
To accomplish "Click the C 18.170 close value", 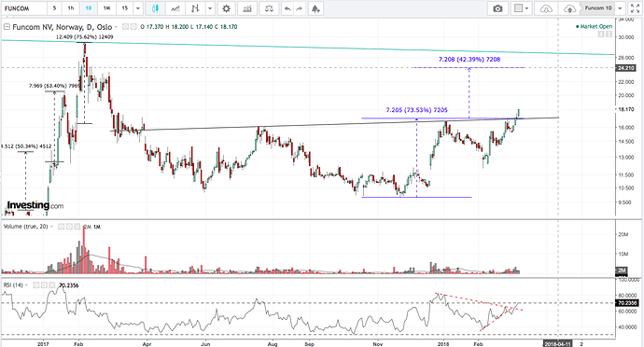I will (x=226, y=27).
